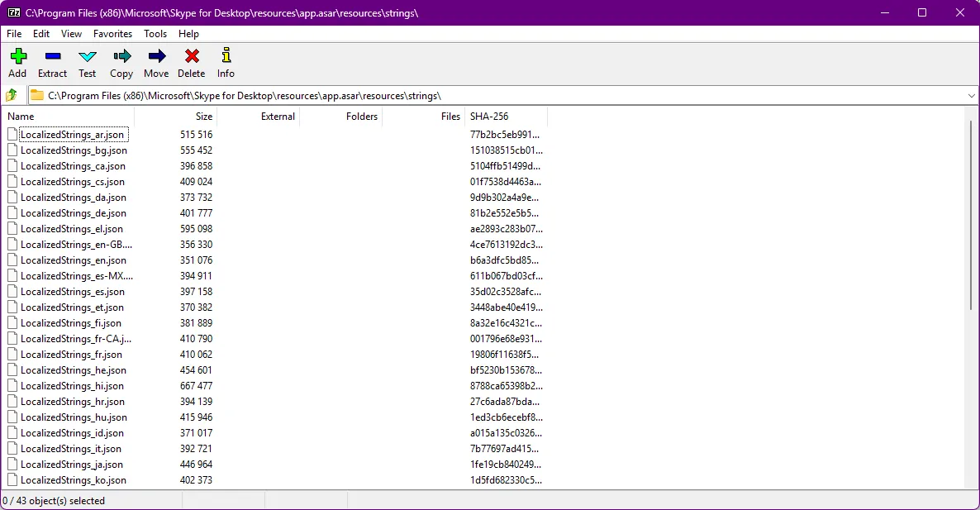Viewport: 980px width, 510px height.
Task: Open the Tools menu
Action: tap(155, 34)
